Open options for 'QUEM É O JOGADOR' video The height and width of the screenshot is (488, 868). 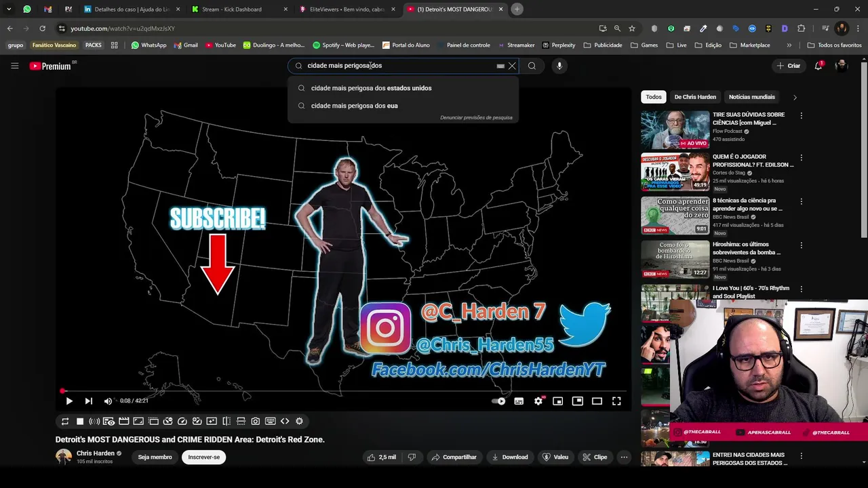[801, 158]
